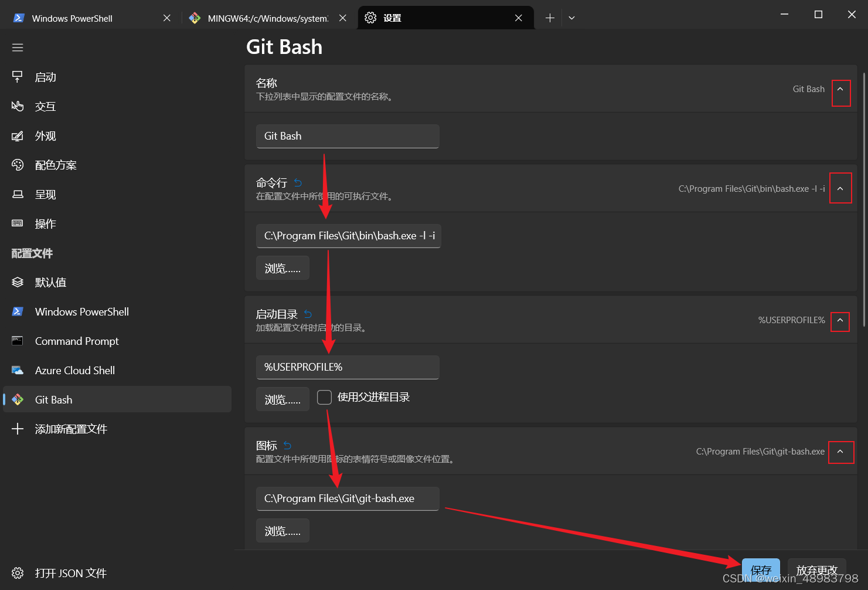Click the 操作 keyboard icon
This screenshot has height=590, width=868.
(18, 223)
